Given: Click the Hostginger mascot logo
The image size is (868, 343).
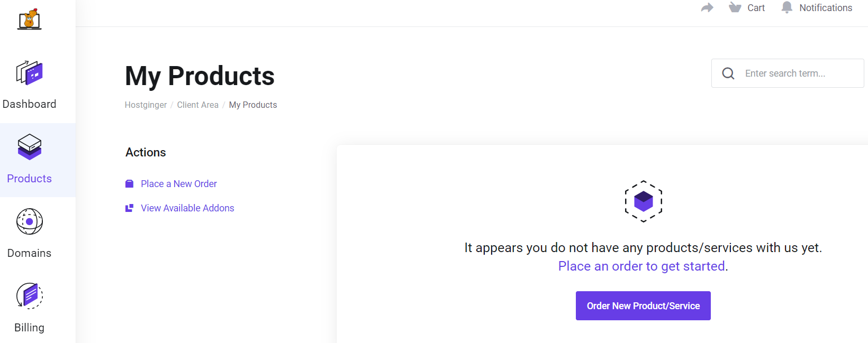Looking at the screenshot, I should [29, 19].
